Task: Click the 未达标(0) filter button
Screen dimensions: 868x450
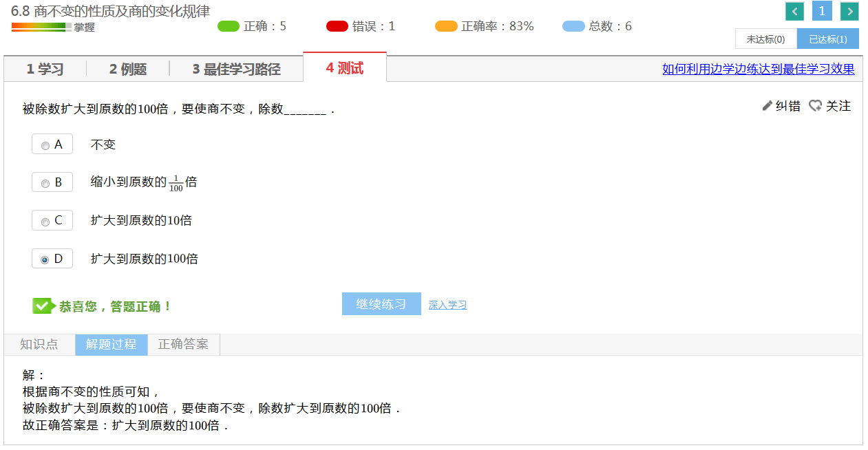Action: pos(765,39)
